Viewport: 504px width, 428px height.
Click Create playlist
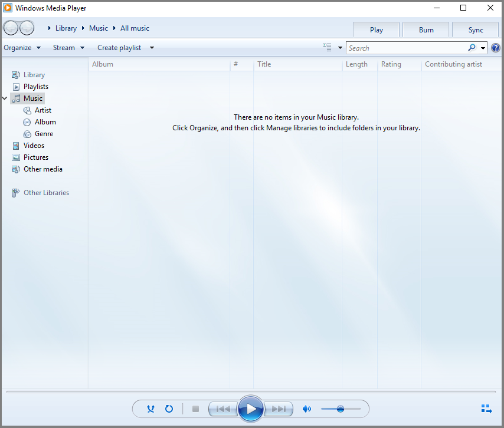119,48
